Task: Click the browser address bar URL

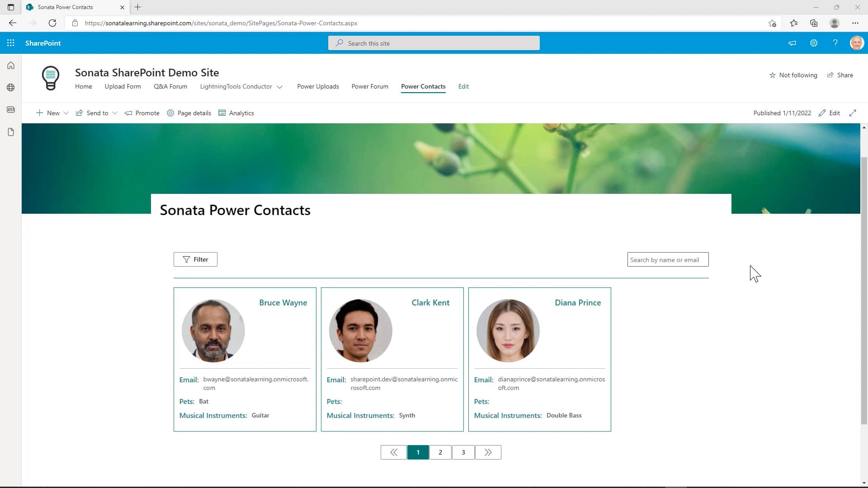Action: [x=221, y=23]
